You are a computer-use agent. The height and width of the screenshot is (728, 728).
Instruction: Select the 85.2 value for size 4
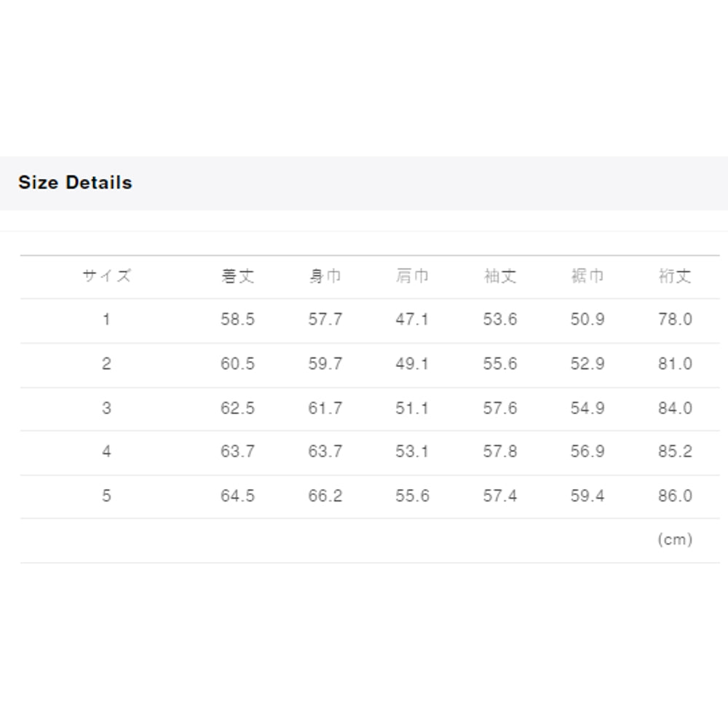tap(674, 452)
